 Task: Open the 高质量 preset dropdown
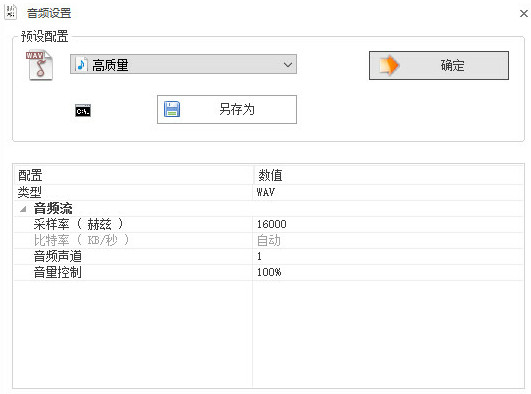tap(183, 64)
